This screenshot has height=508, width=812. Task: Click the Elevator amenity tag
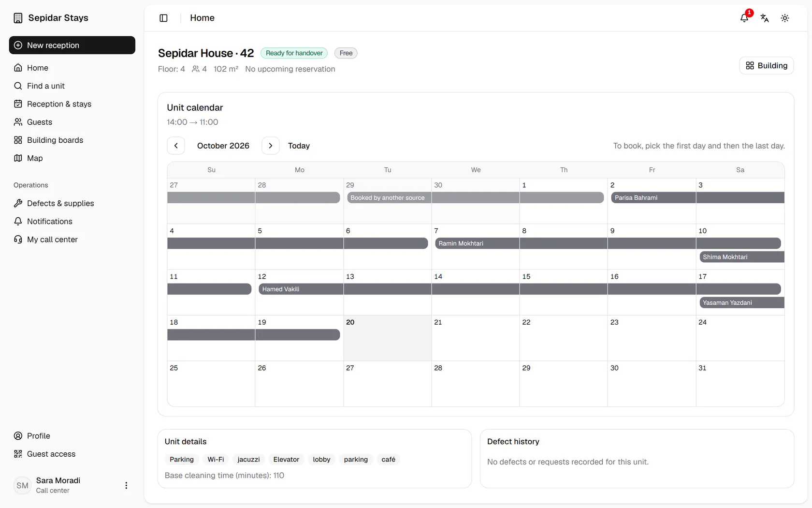286,460
